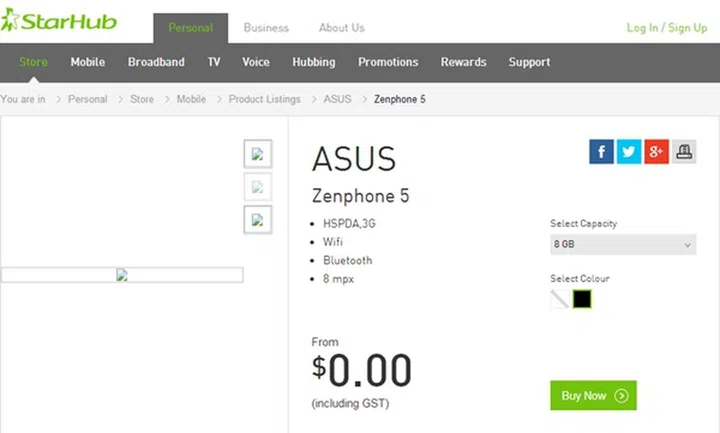The width and height of the screenshot is (720, 433).
Task: Go to Store in breadcrumb
Action: click(x=142, y=99)
